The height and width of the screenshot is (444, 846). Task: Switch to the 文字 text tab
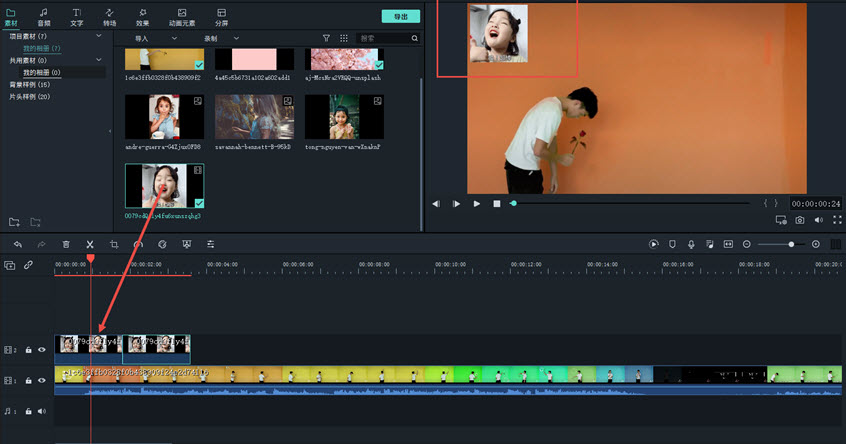77,16
